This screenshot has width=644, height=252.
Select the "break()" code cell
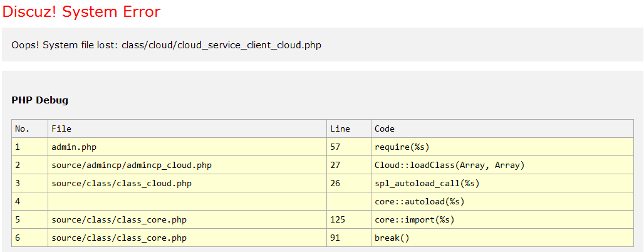click(502, 238)
